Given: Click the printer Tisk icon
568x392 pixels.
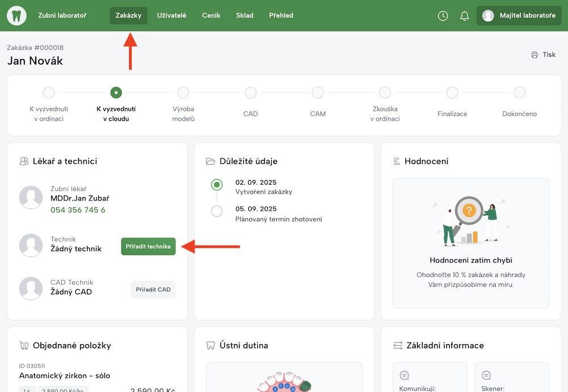Looking at the screenshot, I should tap(534, 55).
